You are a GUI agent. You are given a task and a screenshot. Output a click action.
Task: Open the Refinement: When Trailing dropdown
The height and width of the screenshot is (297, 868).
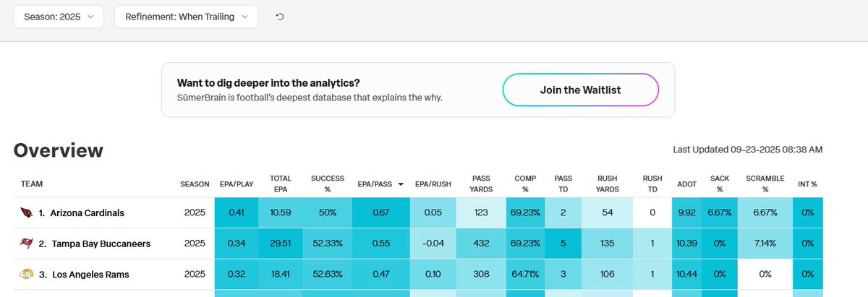click(186, 17)
